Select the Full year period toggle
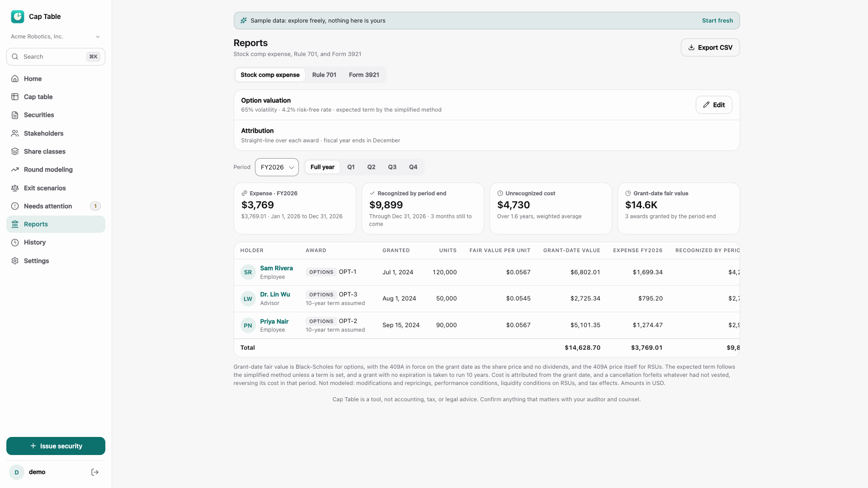The height and width of the screenshot is (488, 868). tap(322, 167)
